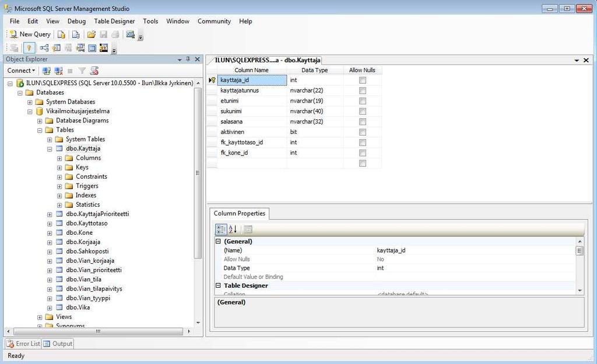Screen dimensions: 597x364
Task: Click the New Query toolbar button
Action: click(30, 34)
